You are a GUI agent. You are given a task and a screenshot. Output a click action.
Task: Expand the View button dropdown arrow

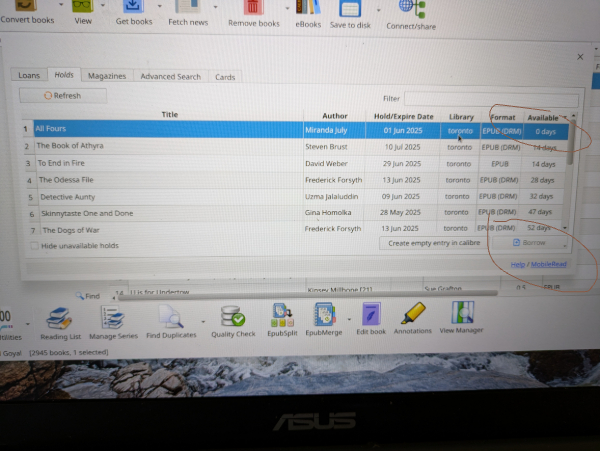tap(103, 6)
